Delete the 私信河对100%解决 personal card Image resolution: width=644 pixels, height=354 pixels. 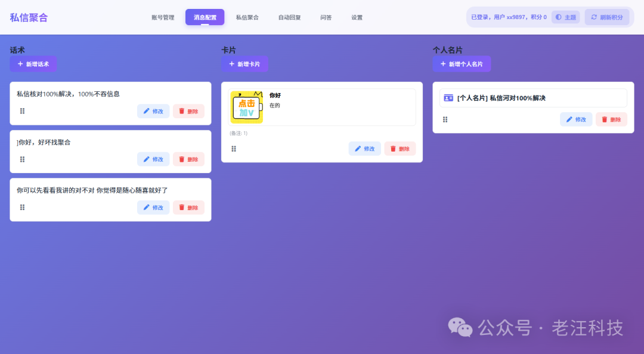point(612,119)
